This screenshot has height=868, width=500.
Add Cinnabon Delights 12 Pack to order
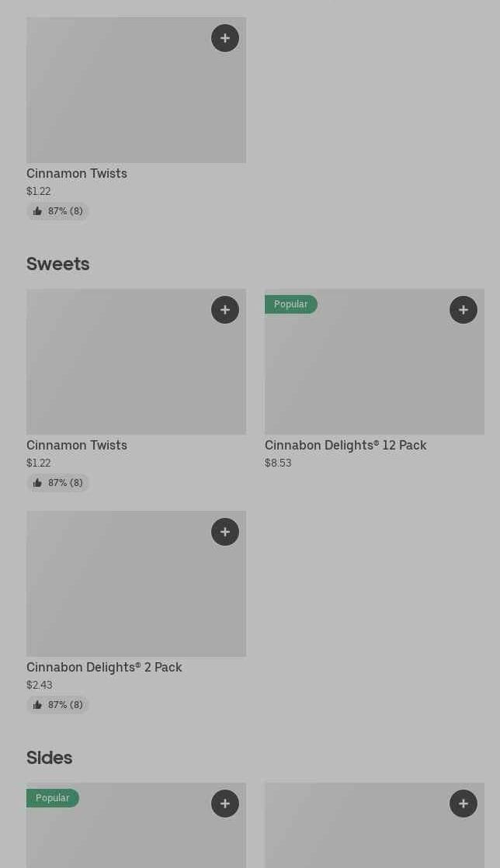[464, 310]
